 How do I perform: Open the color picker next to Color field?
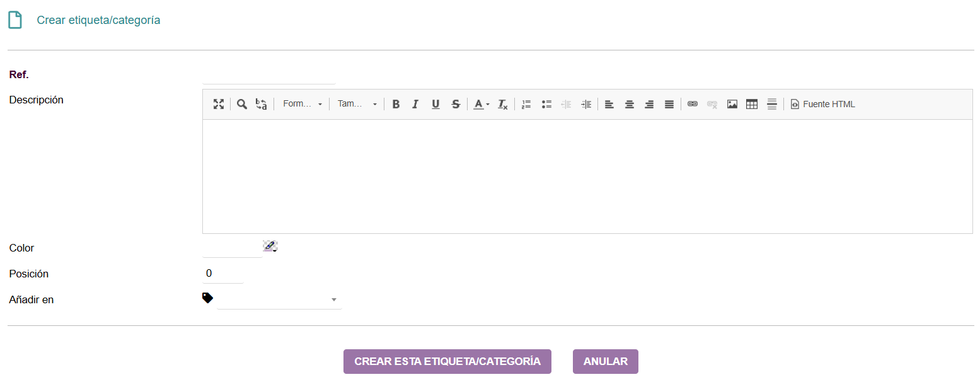point(270,246)
